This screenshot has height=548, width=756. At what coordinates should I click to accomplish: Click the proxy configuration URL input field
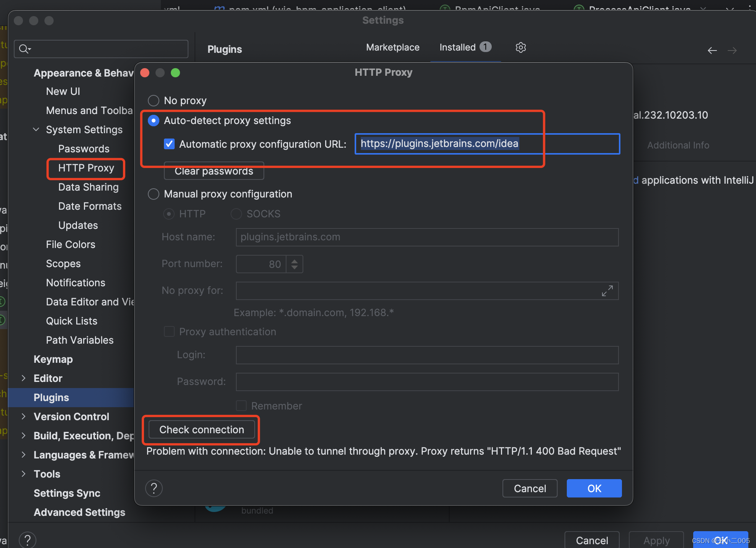(488, 143)
